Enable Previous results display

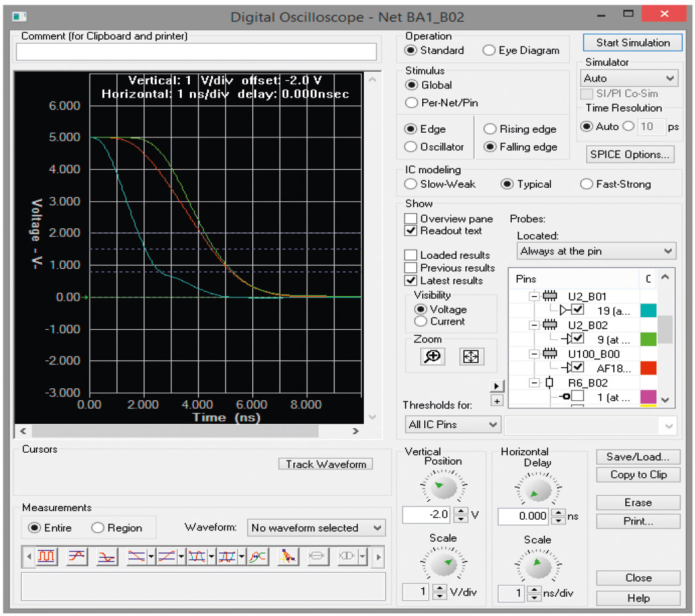(411, 268)
